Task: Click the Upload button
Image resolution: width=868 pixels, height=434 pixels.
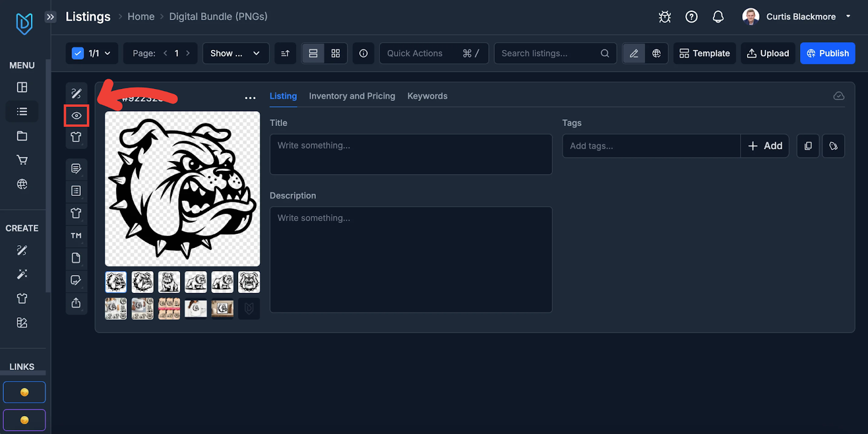Action: [x=768, y=53]
